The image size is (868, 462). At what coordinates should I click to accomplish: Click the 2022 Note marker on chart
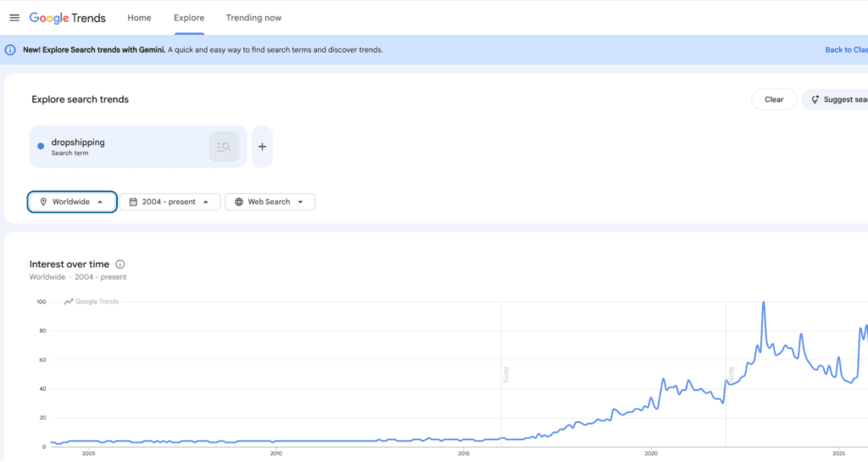[x=731, y=375]
